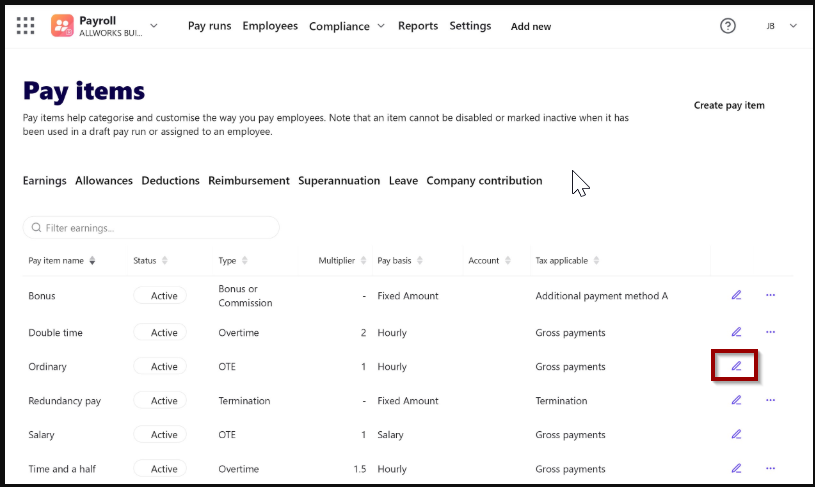Image resolution: width=815 pixels, height=487 pixels.
Task: Click Active badge in Redundancy pay row
Action: pyautogui.click(x=160, y=401)
